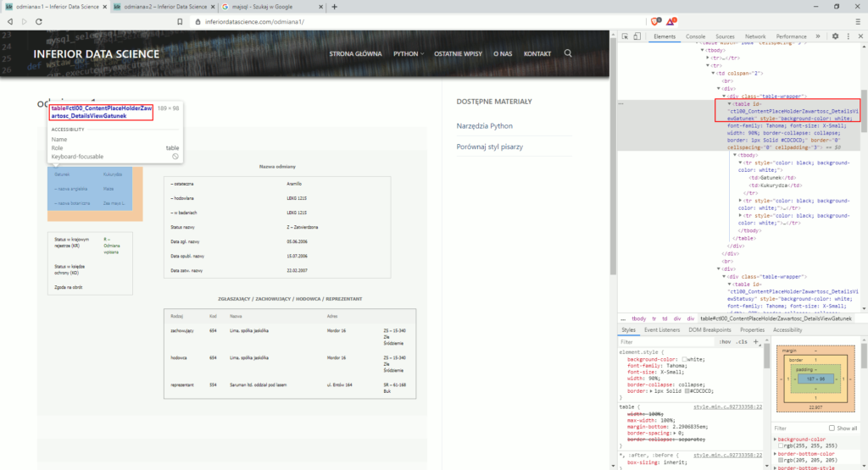Open the website search magnifier icon

tap(568, 53)
